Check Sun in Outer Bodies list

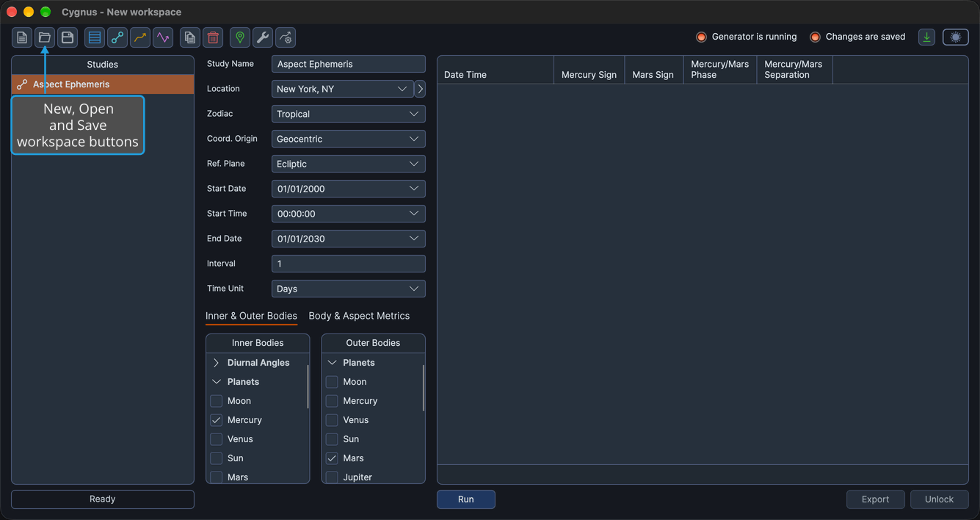pyautogui.click(x=332, y=439)
